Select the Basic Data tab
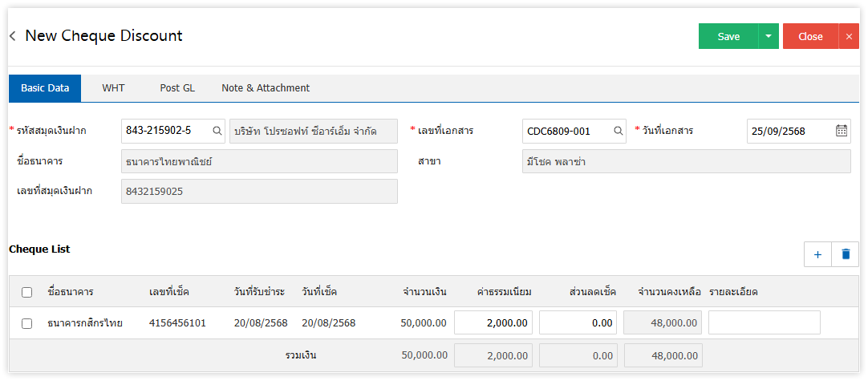Image resolution: width=868 pixels, height=381 pixels. click(x=45, y=88)
